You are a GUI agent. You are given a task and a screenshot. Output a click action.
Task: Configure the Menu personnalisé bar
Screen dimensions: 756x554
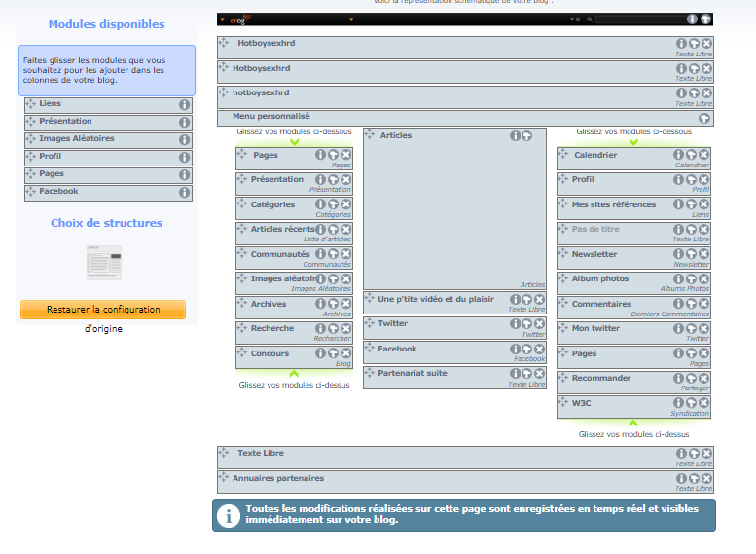click(704, 118)
